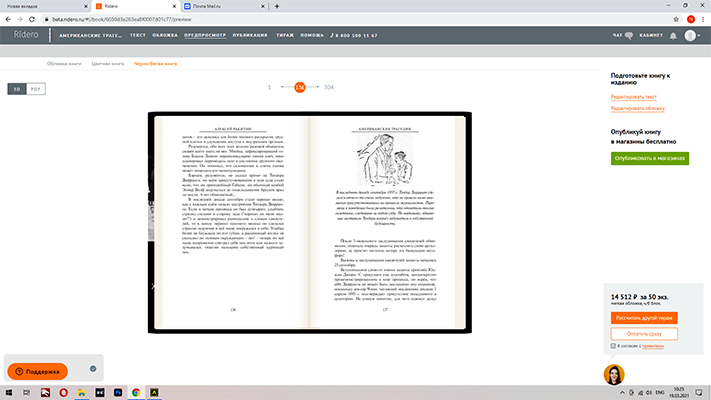Image resolution: width=711 pixels, height=400 pixels.
Task: Switch preview mode to 3D
Action: point(17,89)
